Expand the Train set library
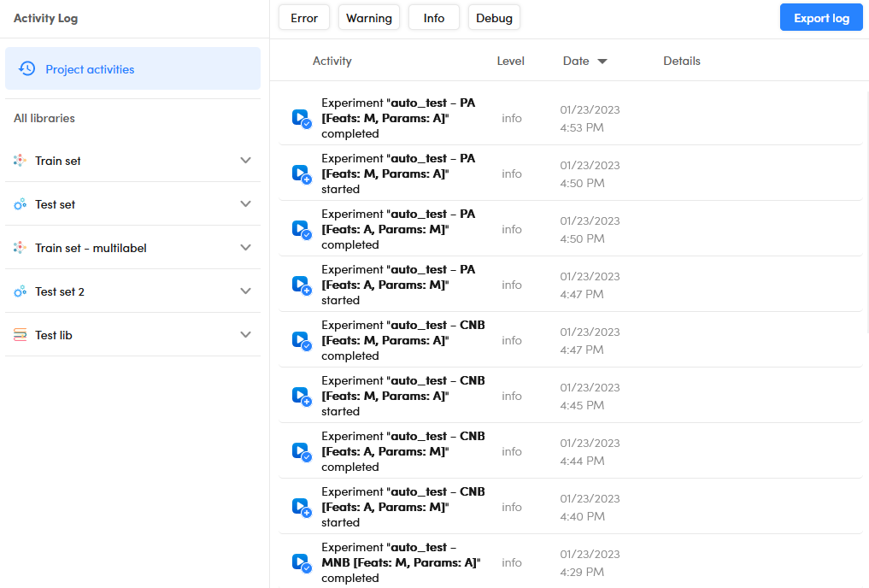 click(x=246, y=161)
